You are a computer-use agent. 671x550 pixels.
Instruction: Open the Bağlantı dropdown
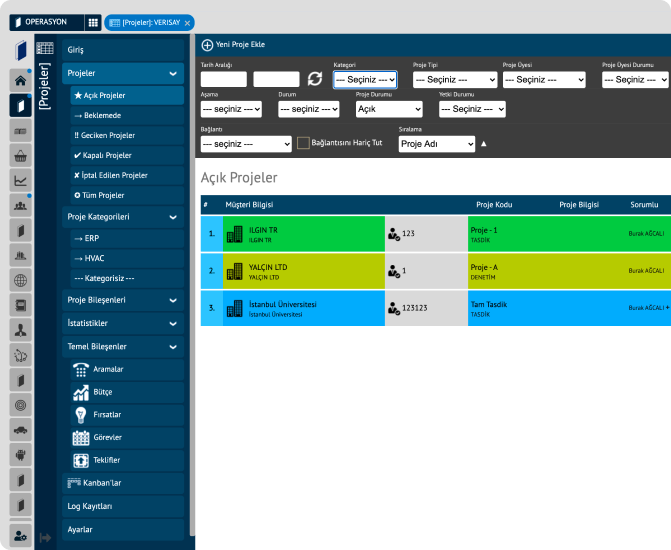pos(246,144)
